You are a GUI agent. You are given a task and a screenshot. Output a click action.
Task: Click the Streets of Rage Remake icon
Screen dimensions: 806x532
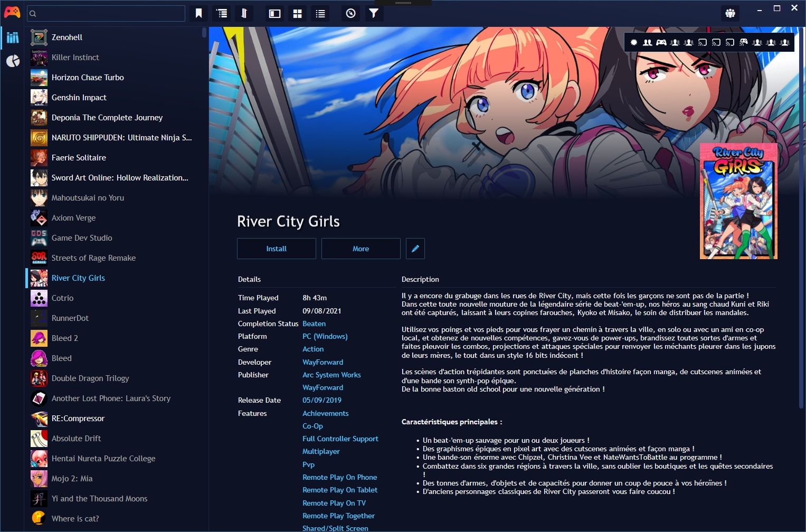[x=39, y=258]
